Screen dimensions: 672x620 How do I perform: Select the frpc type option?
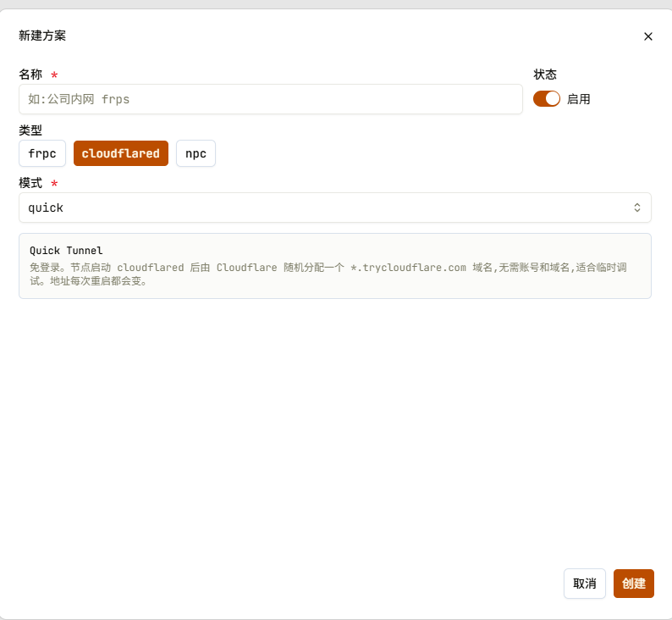click(42, 153)
